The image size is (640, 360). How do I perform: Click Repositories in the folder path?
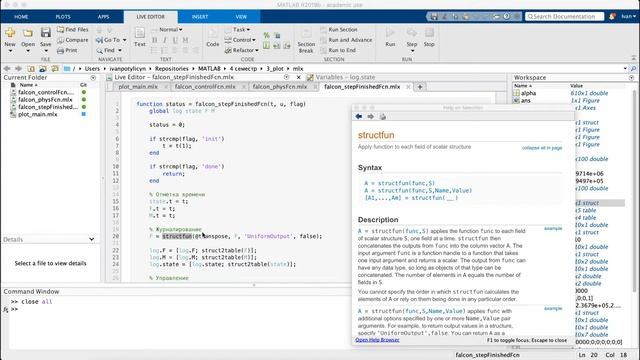(171, 69)
